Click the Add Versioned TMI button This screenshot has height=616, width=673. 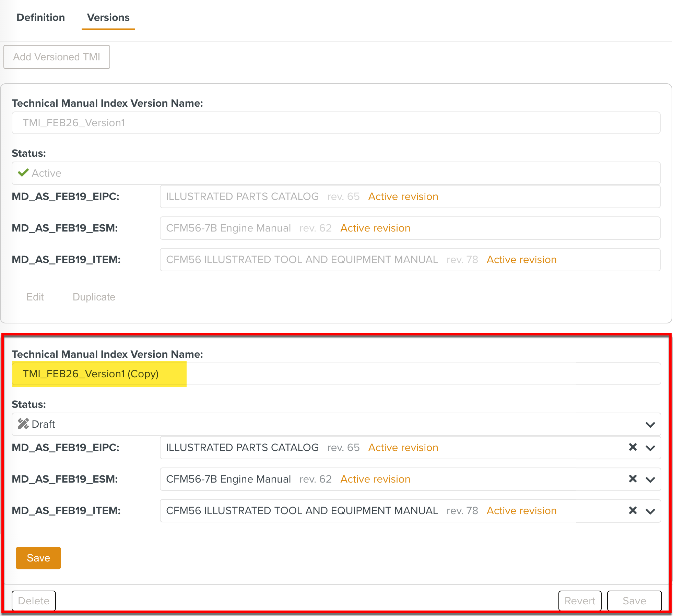(x=57, y=57)
